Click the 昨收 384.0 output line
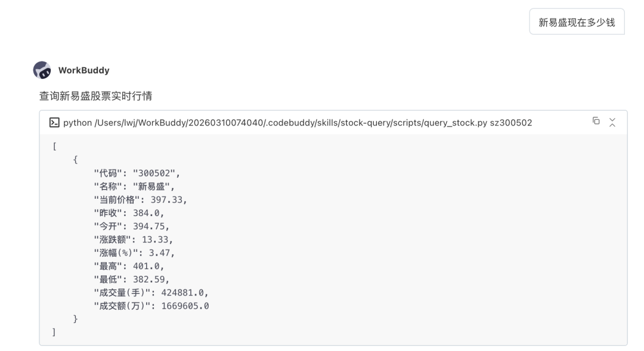 [x=129, y=213]
